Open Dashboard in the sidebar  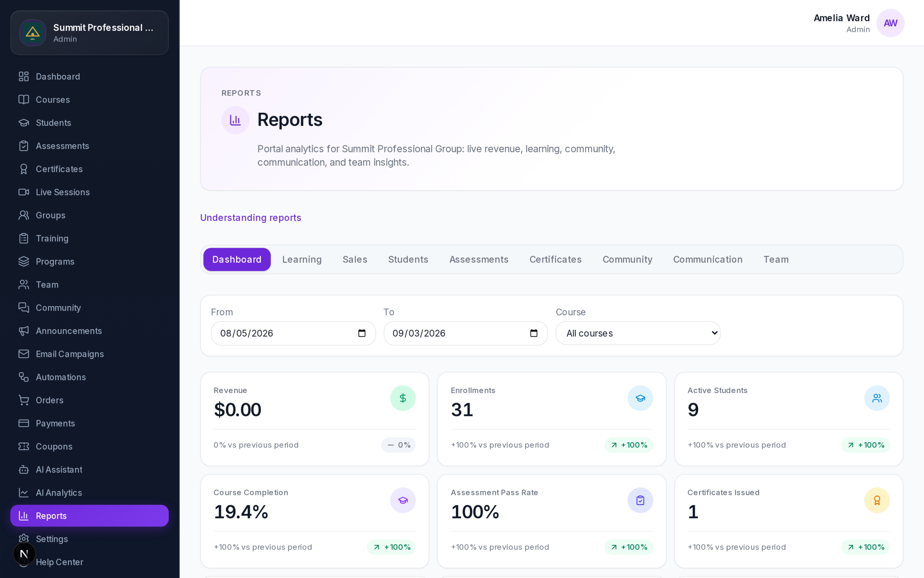pos(90,77)
